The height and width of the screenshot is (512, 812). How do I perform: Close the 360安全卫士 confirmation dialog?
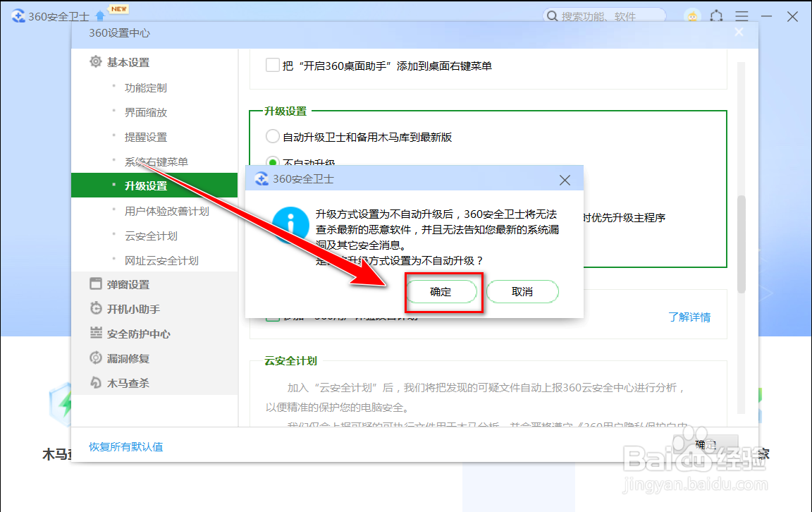point(565,180)
